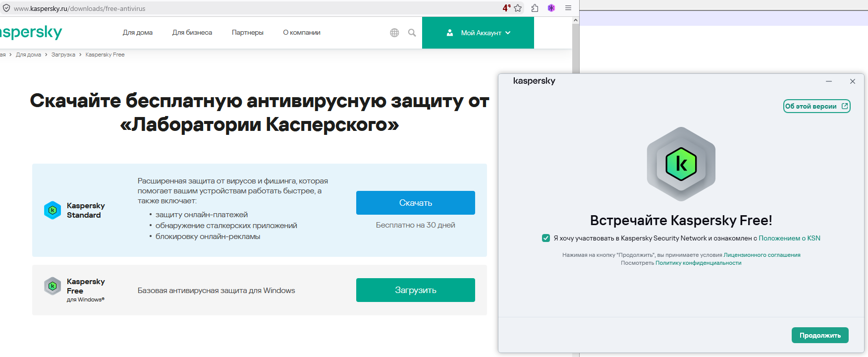Click the purple extension icon in toolbar

(551, 8)
